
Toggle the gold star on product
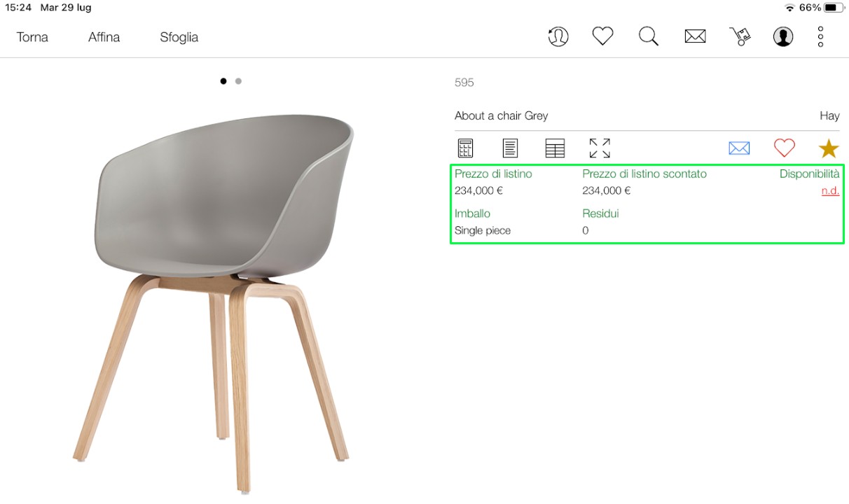[x=829, y=148]
